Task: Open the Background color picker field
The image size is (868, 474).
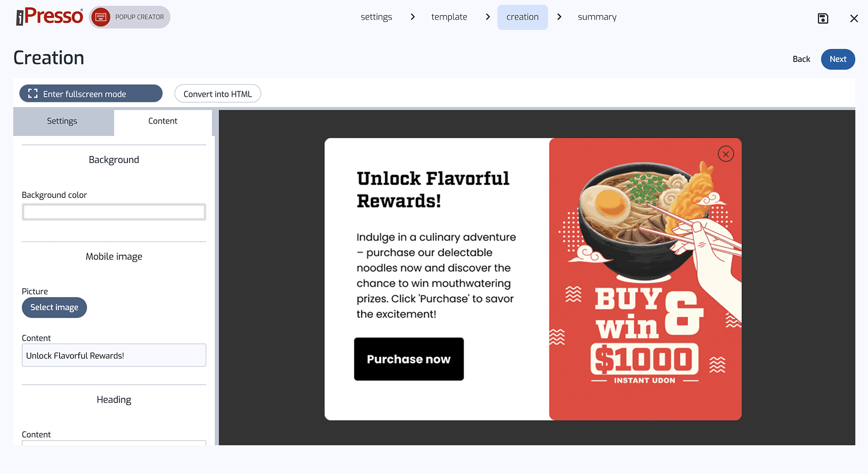Action: tap(114, 212)
